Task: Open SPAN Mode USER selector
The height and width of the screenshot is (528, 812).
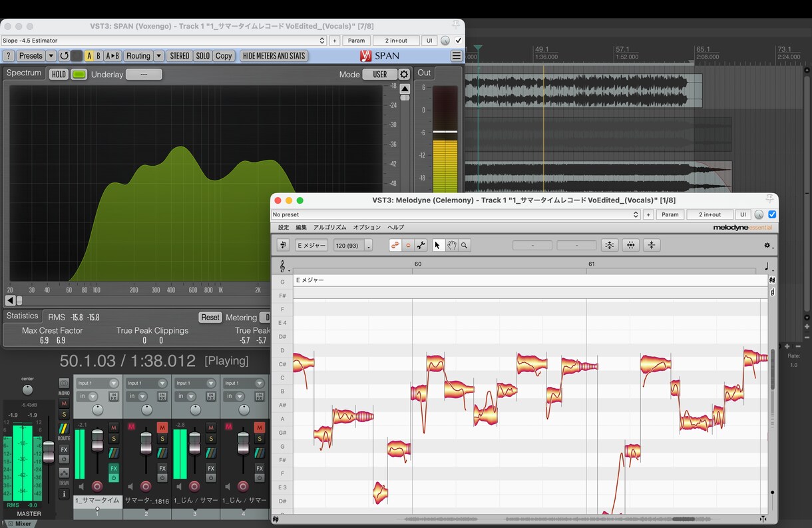Action: point(380,75)
